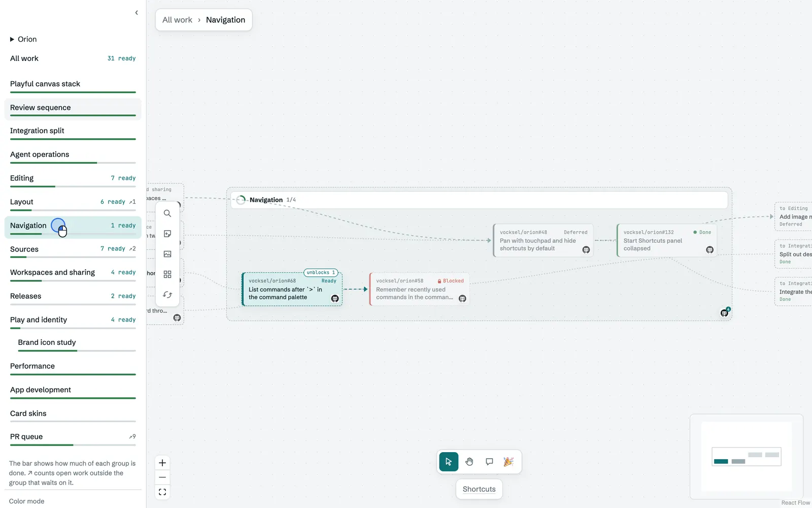Click the unblocks 1 badge
Image resolution: width=812 pixels, height=508 pixels.
tap(321, 273)
